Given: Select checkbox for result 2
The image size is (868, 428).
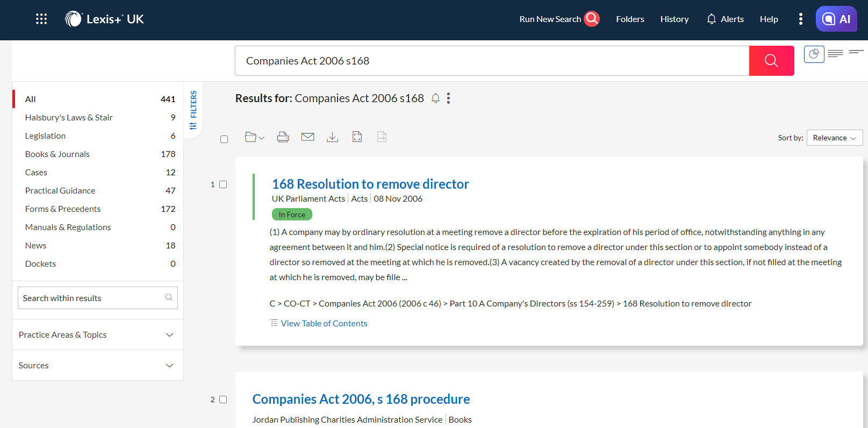Looking at the screenshot, I should click(223, 400).
